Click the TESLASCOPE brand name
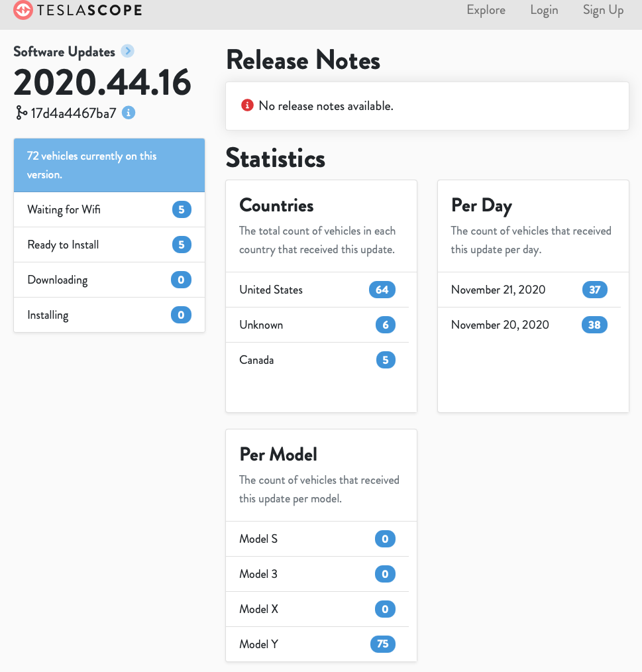This screenshot has width=642, height=672. [89, 10]
